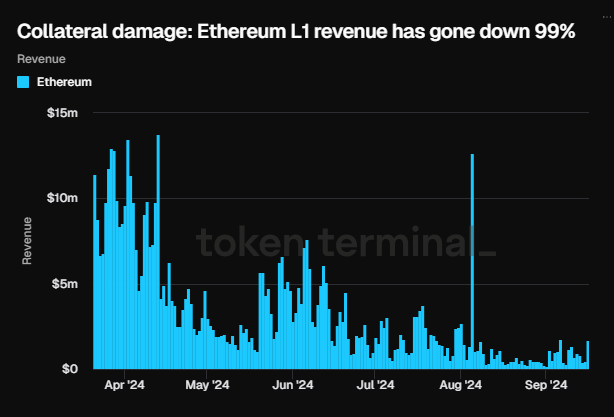
Task: Click the $10m y-axis label
Action: (62, 198)
